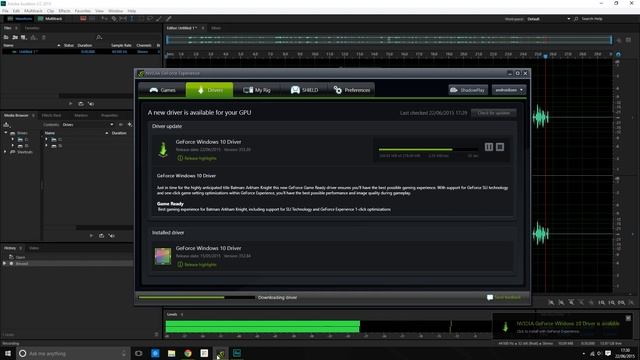
Task: Open the Help menu in Audition
Action: 132,11
